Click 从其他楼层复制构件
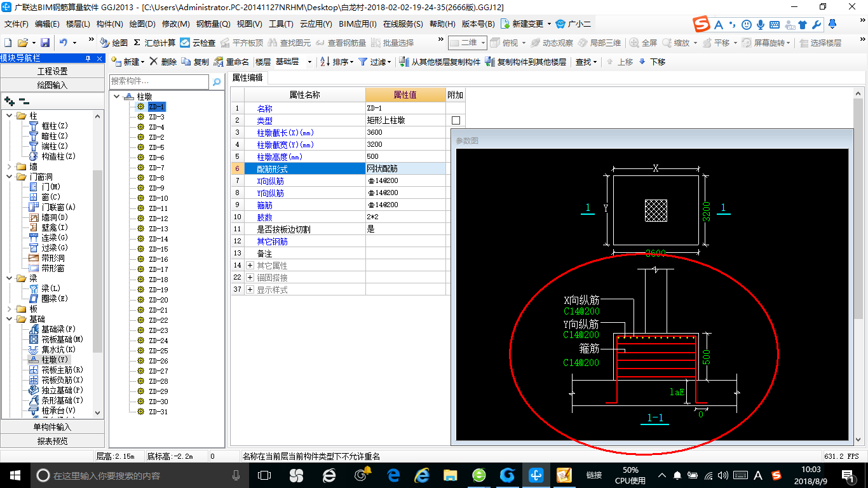 pyautogui.click(x=440, y=62)
